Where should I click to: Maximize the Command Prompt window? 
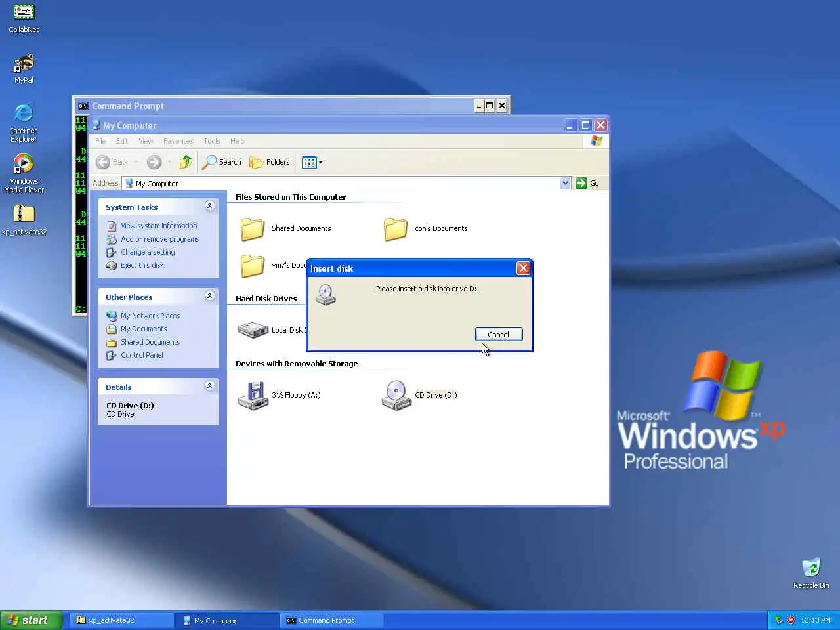click(490, 106)
